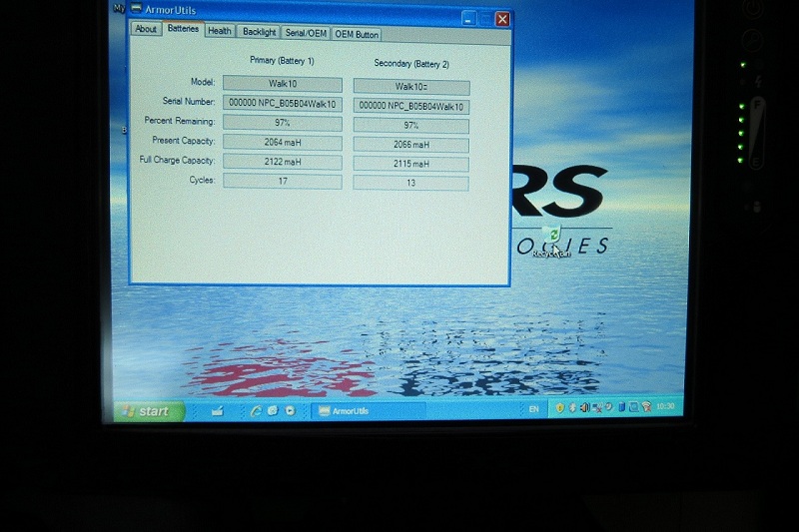Click the media player quick launch icon
The image size is (799, 532).
290,410
